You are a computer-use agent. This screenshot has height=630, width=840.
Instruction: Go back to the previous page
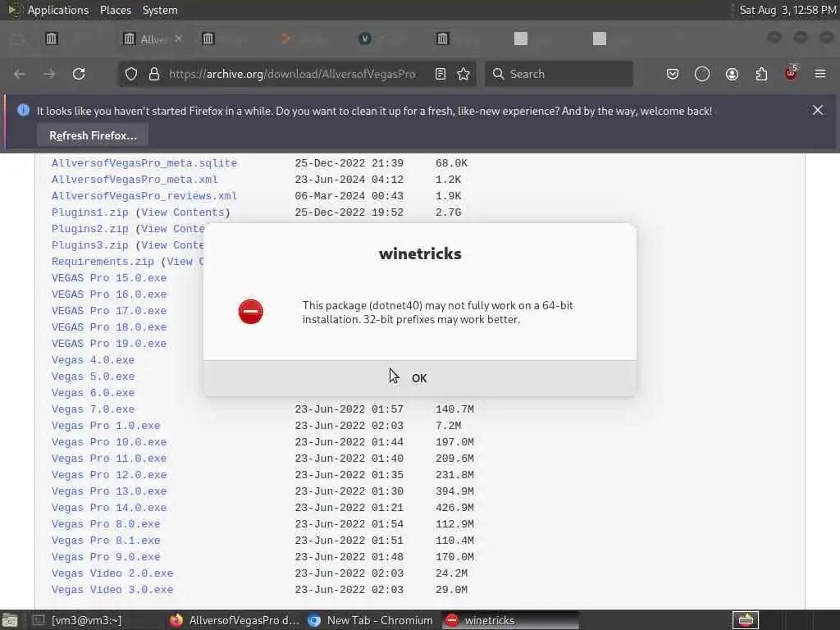click(x=20, y=74)
